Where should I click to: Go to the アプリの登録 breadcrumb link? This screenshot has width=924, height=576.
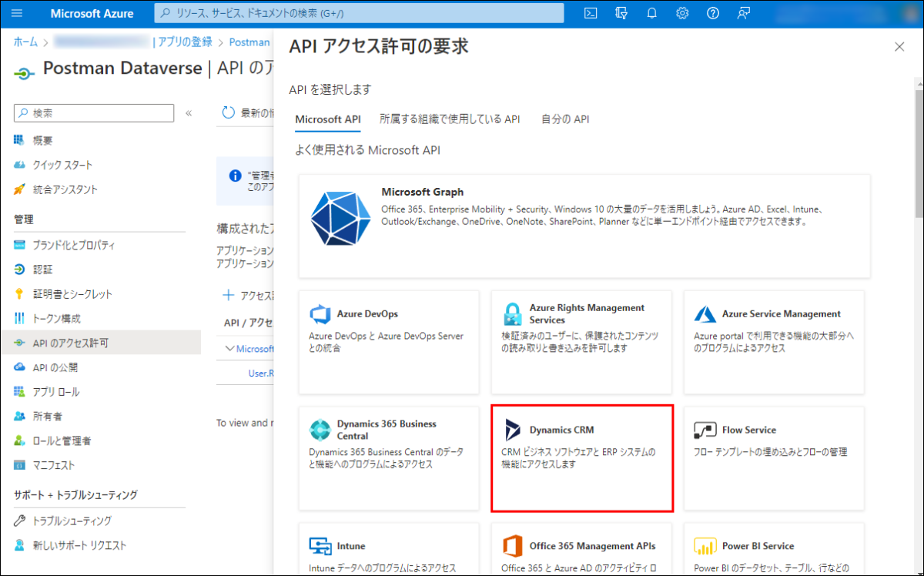185,42
